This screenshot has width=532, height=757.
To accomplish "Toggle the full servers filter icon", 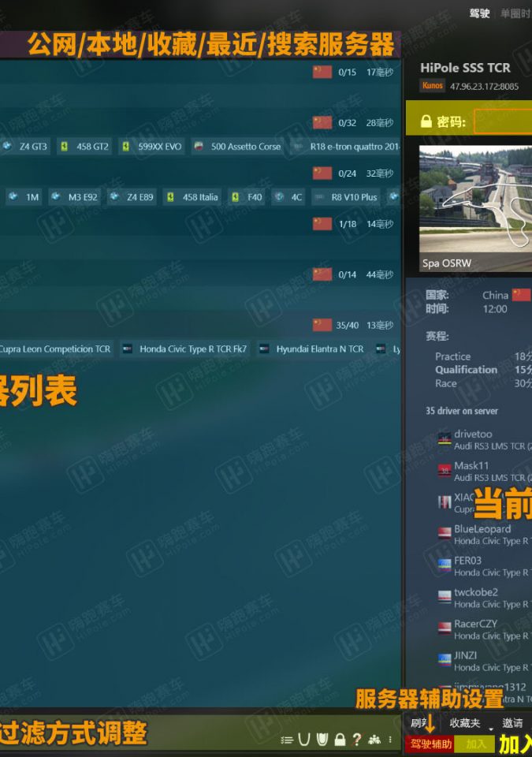I will click(x=322, y=740).
